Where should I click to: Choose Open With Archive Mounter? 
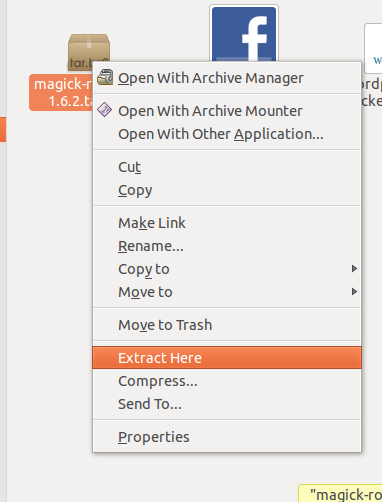click(x=227, y=111)
